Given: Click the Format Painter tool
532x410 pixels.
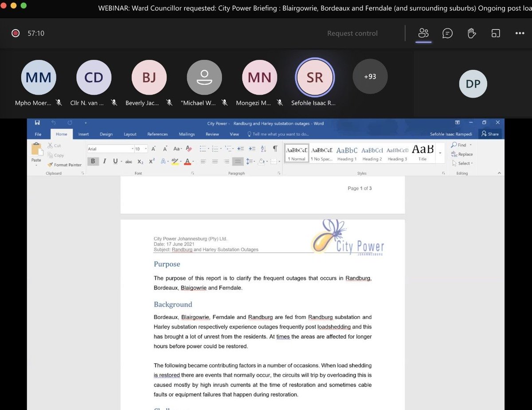Looking at the screenshot, I should 64,165.
